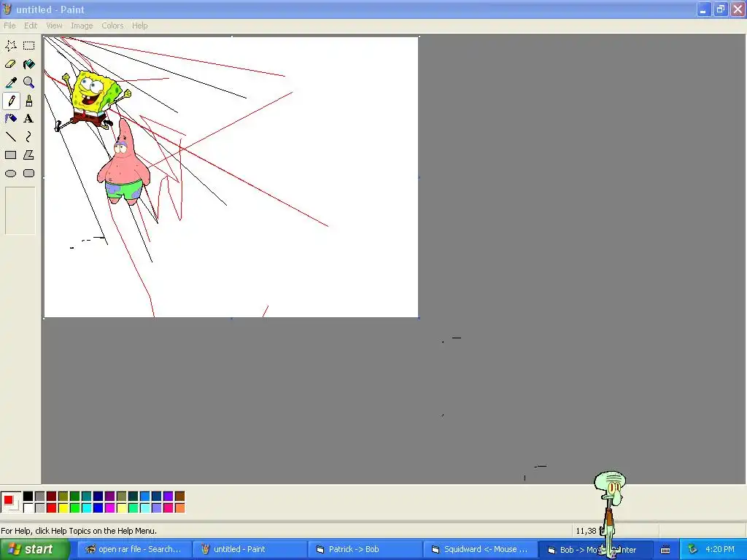Select the Polygon tool

pos(29,155)
